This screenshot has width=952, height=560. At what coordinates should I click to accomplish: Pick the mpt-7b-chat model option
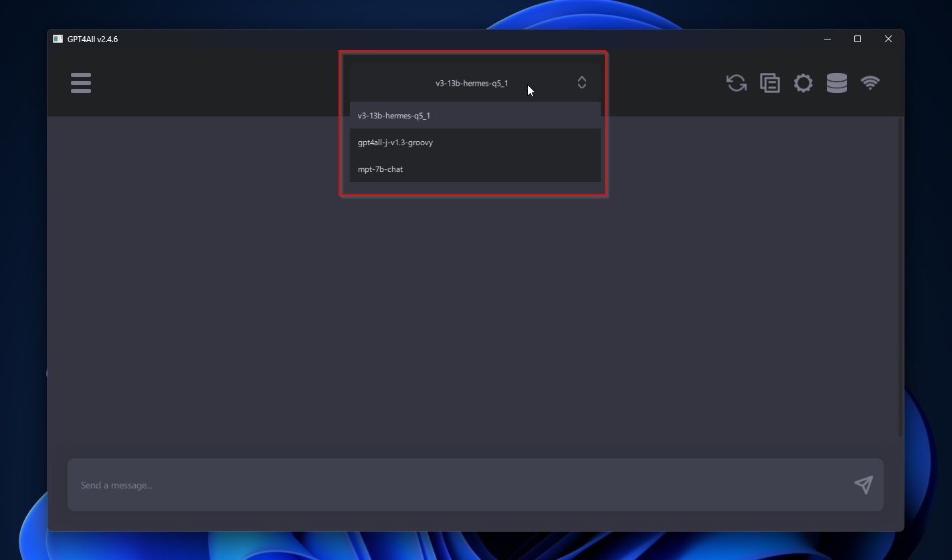click(x=475, y=169)
